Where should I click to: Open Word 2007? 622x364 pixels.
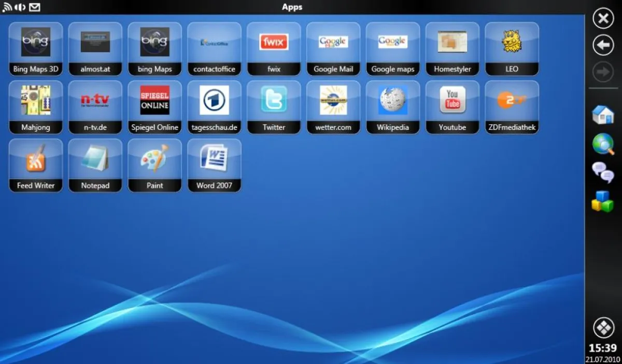(214, 166)
